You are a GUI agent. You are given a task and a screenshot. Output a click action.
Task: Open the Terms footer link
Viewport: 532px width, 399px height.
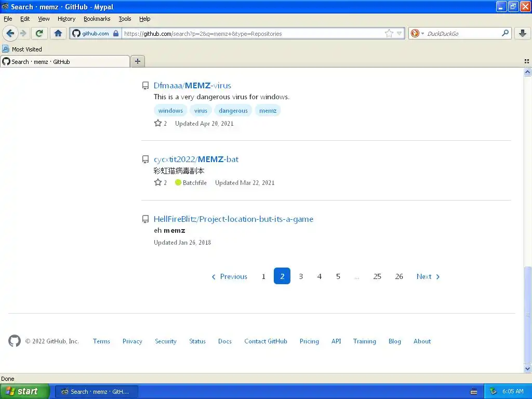pyautogui.click(x=101, y=341)
